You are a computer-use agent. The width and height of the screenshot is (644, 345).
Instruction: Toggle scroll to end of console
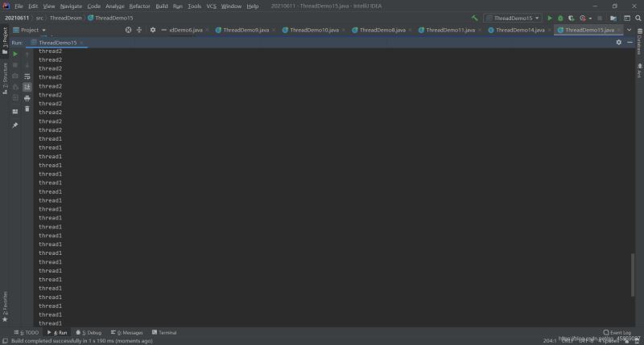[27, 87]
